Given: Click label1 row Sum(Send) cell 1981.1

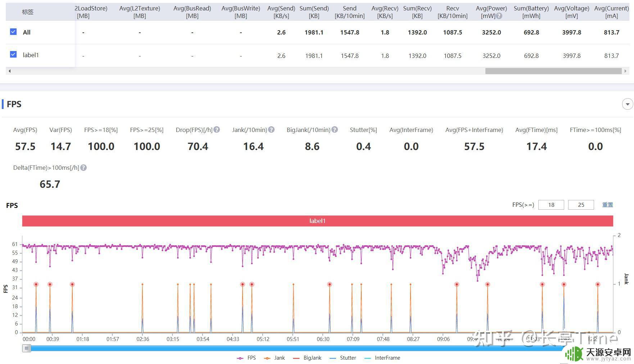Looking at the screenshot, I should coord(314,56).
